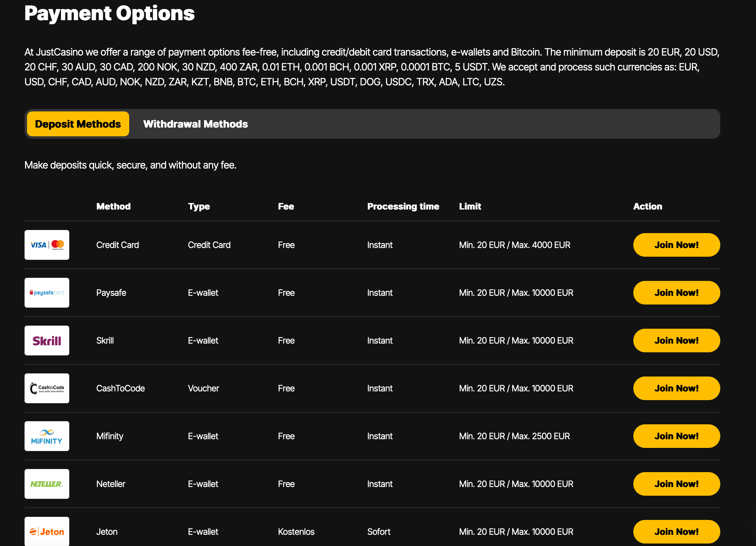Select the CashToCode logo
756x546 pixels.
coord(47,388)
